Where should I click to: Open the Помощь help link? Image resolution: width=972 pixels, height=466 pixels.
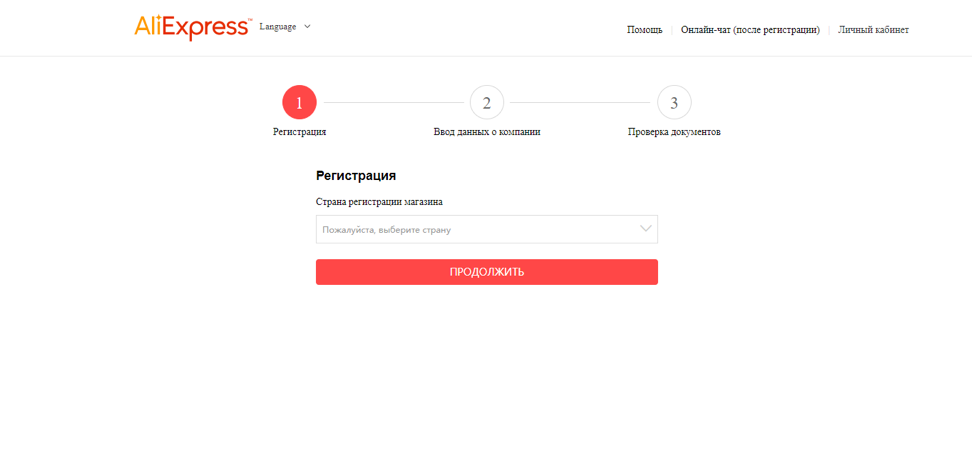click(x=644, y=30)
